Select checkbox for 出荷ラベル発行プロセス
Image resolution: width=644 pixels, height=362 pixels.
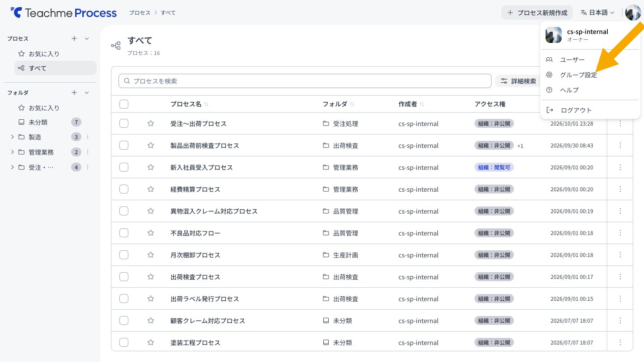[124, 299]
